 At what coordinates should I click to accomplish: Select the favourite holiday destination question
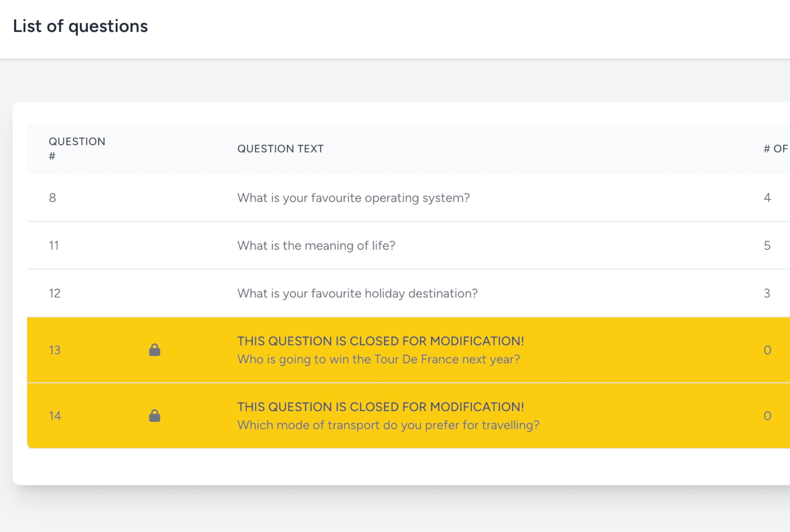357,293
